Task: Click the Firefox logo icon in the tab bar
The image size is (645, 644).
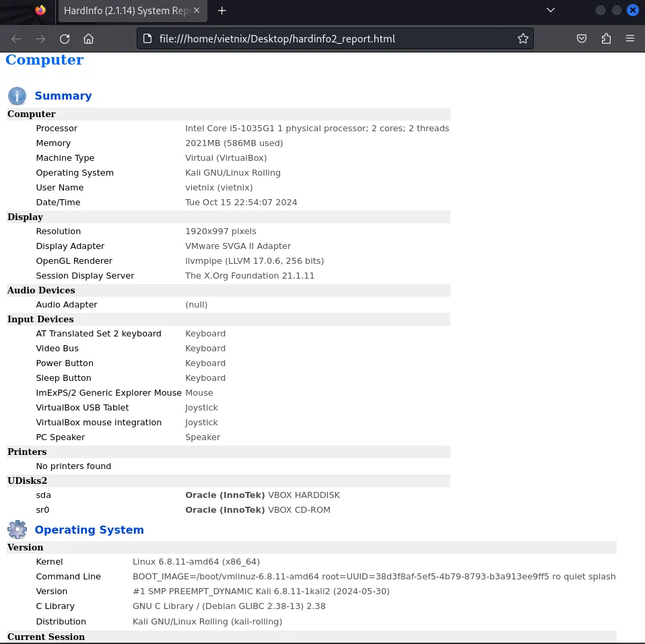Action: coord(40,10)
